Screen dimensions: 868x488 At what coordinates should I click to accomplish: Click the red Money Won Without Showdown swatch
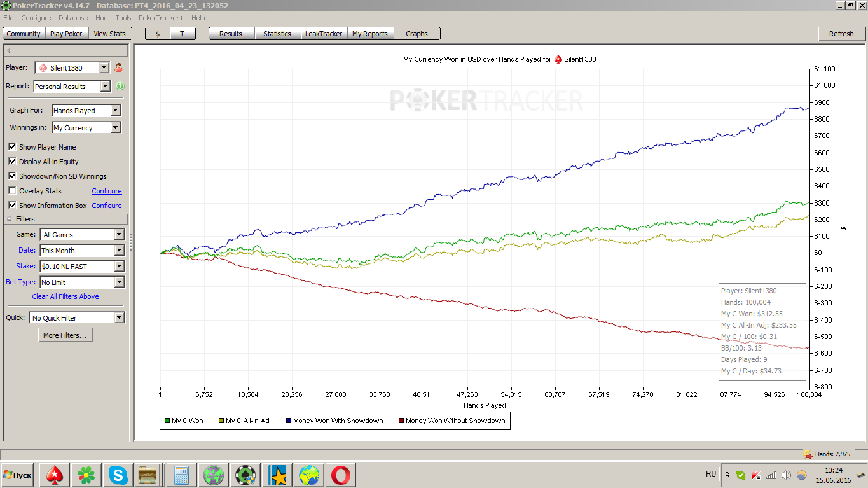[401, 421]
